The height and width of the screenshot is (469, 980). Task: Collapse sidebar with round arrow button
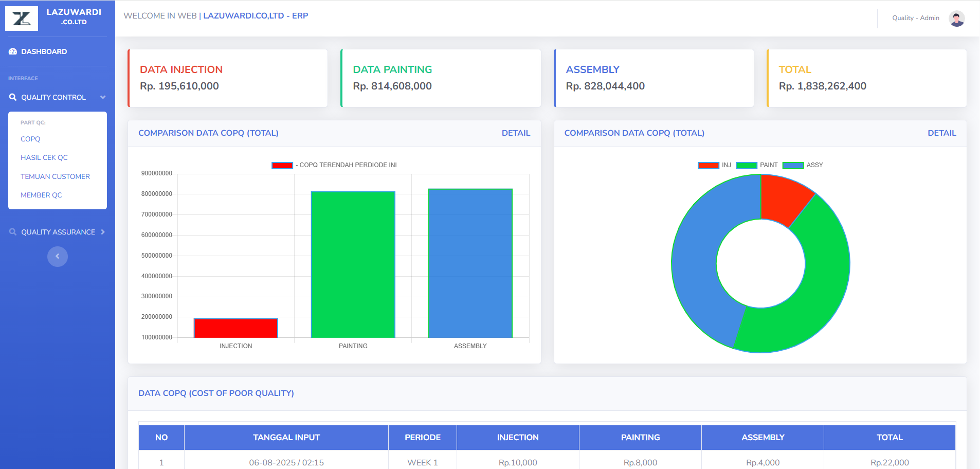click(58, 256)
